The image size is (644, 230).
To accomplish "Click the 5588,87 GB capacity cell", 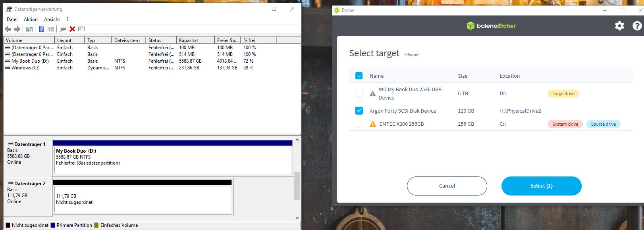I will click(190, 61).
